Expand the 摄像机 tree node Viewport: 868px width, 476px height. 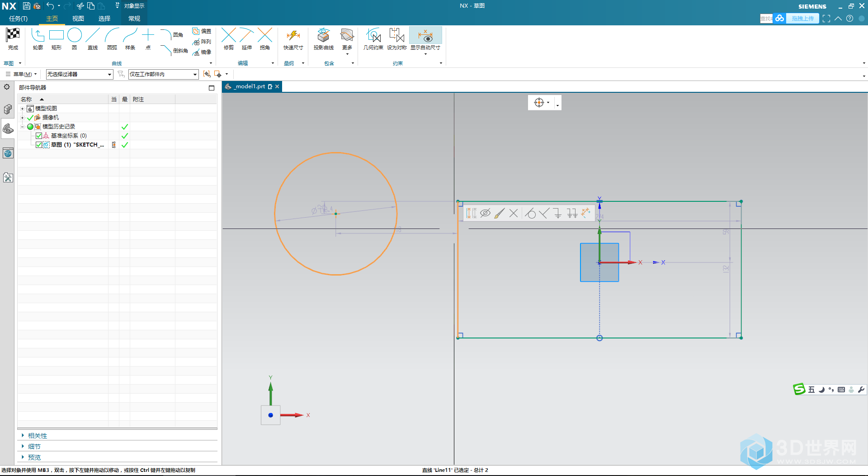[x=22, y=118]
